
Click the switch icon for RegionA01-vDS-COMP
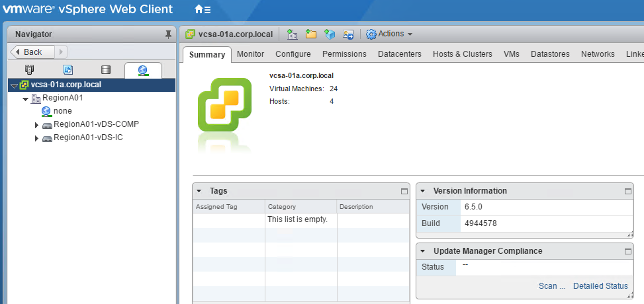pos(47,125)
